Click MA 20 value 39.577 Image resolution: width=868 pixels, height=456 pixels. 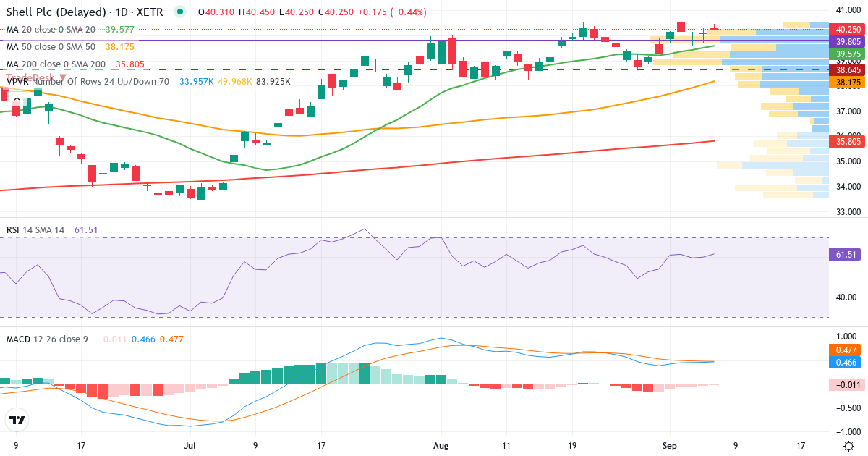[x=120, y=30]
